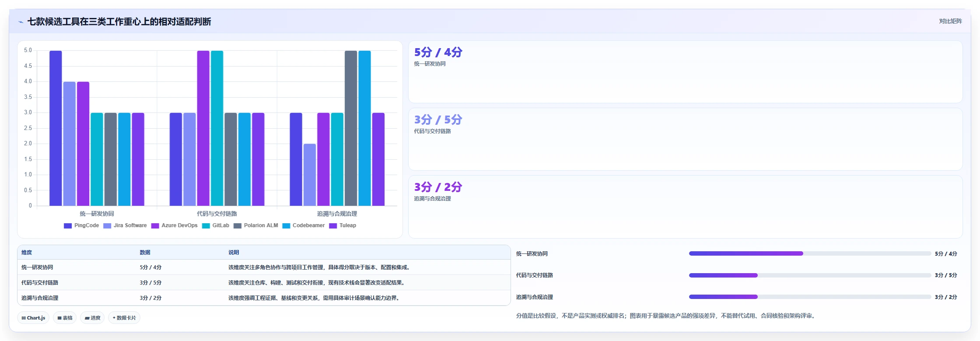Screen dimensions: 980x341
Task: Click the 统一研发协同 progress bar
Action: point(810,253)
